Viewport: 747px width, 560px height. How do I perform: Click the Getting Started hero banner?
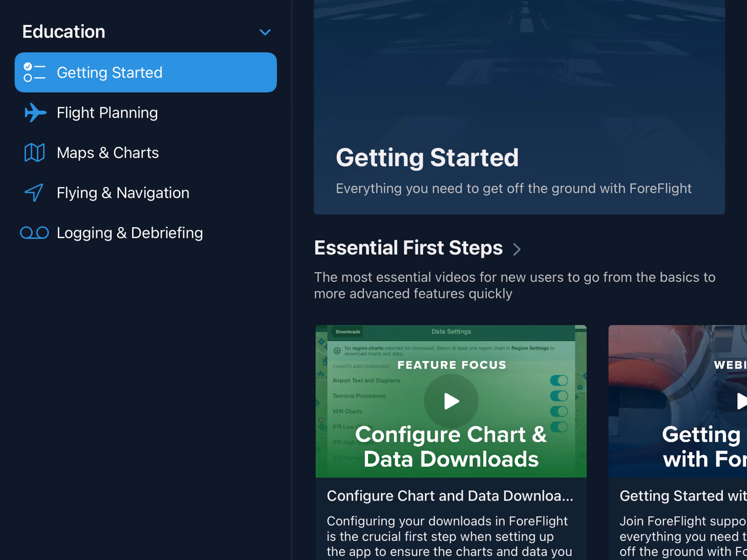519,107
